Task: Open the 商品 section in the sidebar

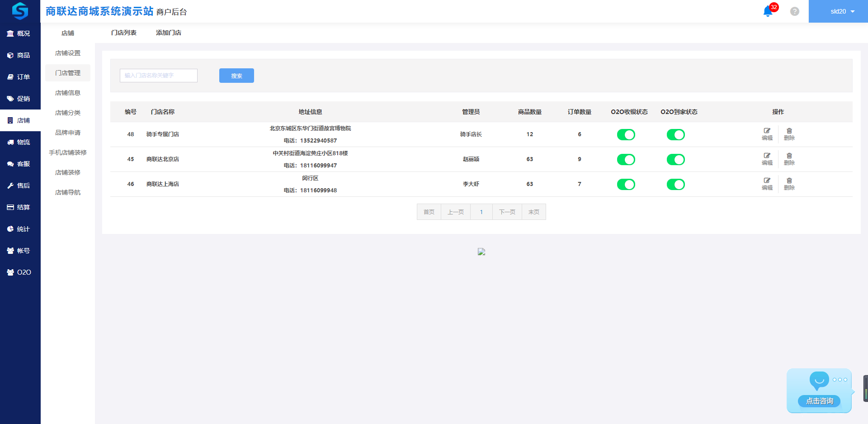Action: 19,55
